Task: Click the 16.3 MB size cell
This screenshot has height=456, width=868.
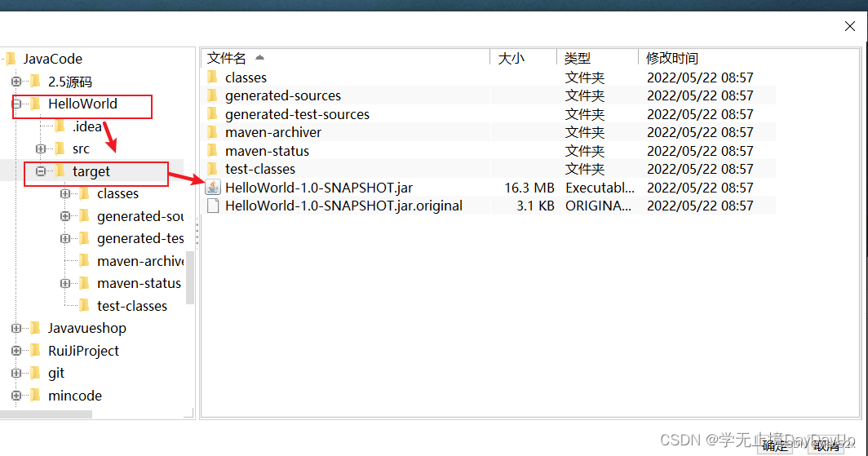Action: 529,188
